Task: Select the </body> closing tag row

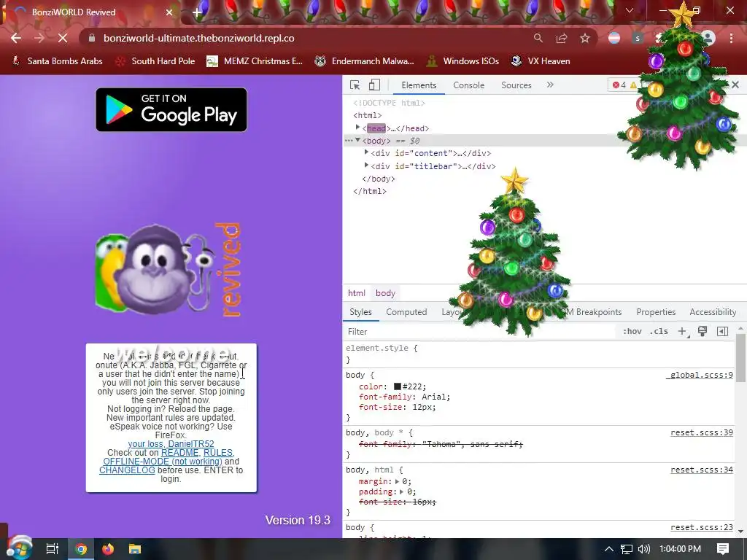Action: 379,179
